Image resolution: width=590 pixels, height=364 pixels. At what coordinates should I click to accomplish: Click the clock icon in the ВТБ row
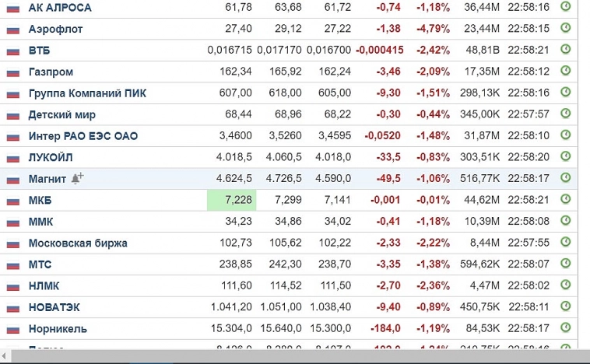pos(566,49)
